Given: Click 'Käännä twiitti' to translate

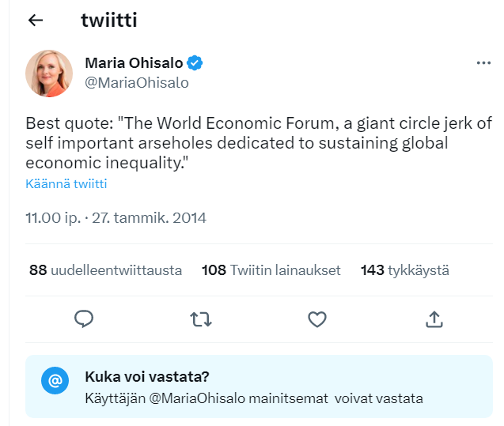Looking at the screenshot, I should 66,184.
